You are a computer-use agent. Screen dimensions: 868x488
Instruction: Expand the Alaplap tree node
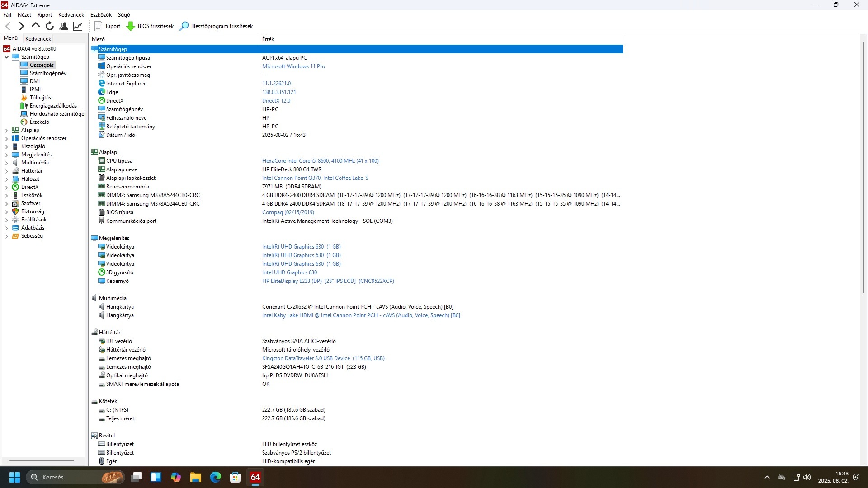point(6,130)
